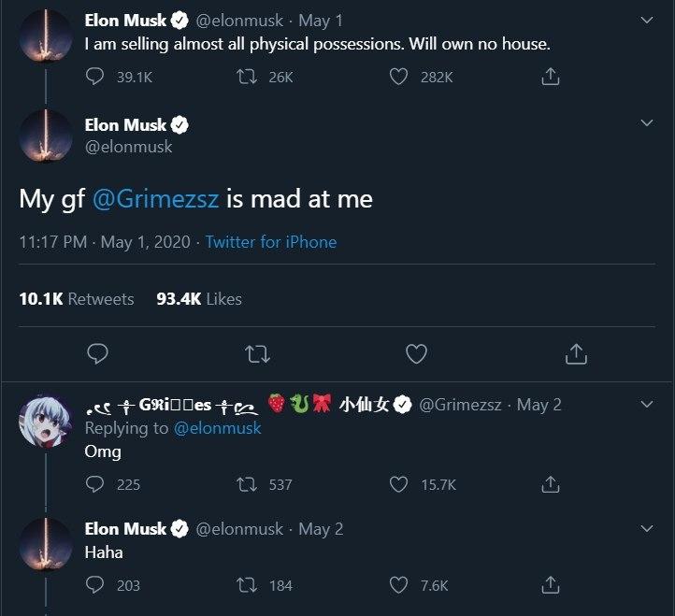675x616 pixels.
Task: Open the "Twitter for iPhone" source link
Action: [x=271, y=242]
